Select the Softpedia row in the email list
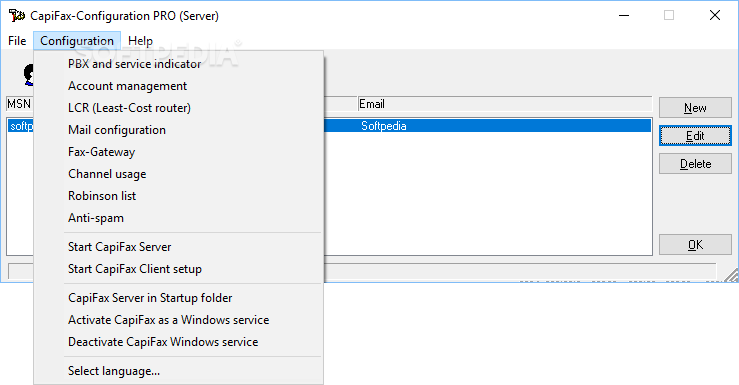 pyautogui.click(x=487, y=126)
